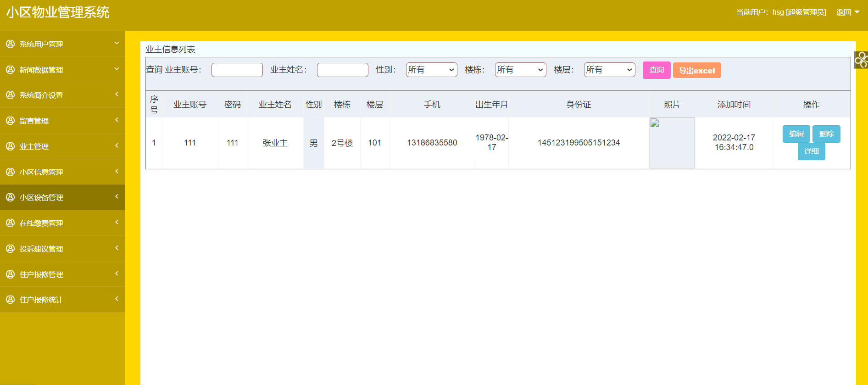Click the 男 gender cell
This screenshot has height=385, width=868.
pos(314,143)
